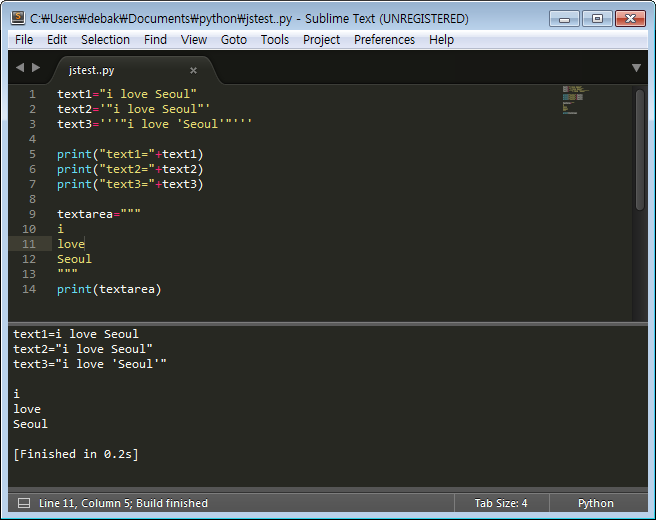Click the Sublime Text title bar icon
This screenshot has width=656, height=520.
click(x=18, y=18)
